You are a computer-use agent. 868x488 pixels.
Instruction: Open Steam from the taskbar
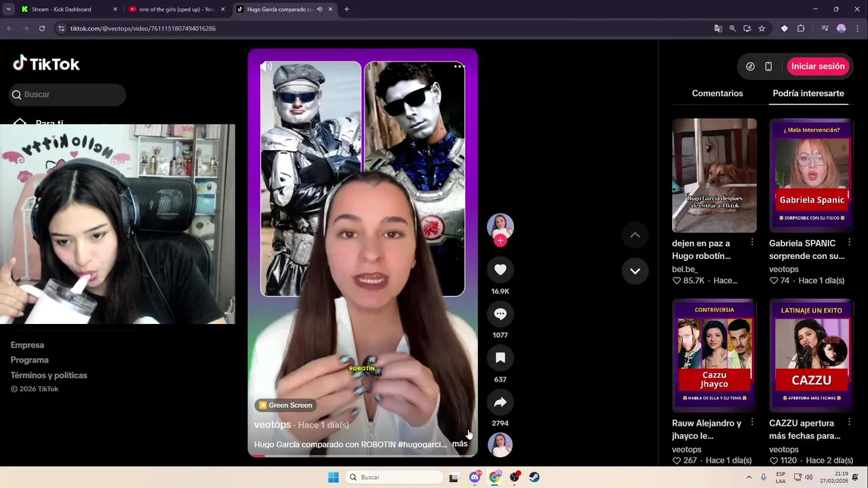[x=534, y=477]
